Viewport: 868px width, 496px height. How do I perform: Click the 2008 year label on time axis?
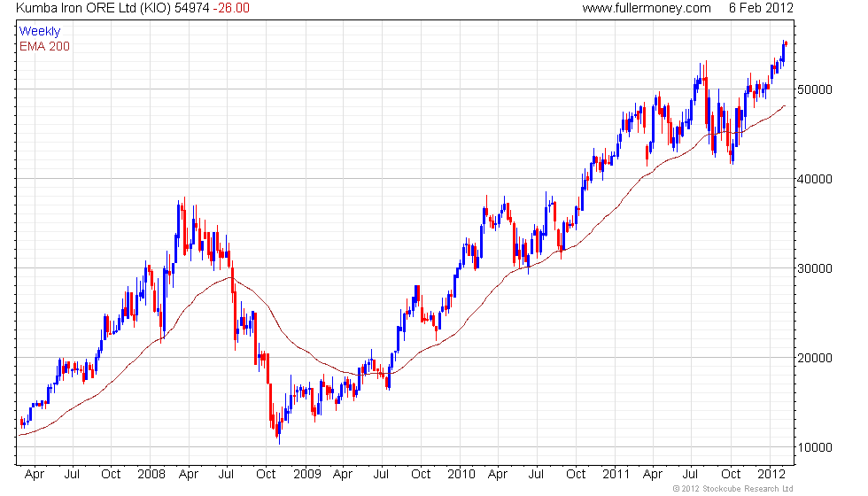tap(151, 475)
